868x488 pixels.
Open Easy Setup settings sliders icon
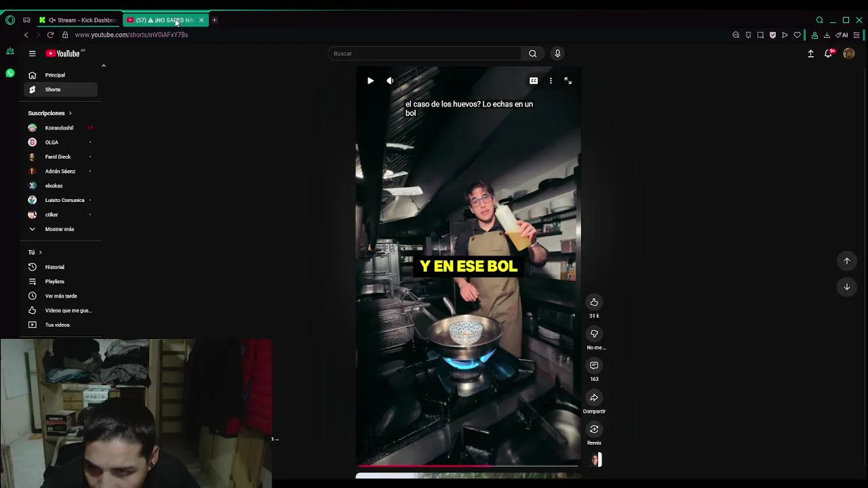pos(857,35)
